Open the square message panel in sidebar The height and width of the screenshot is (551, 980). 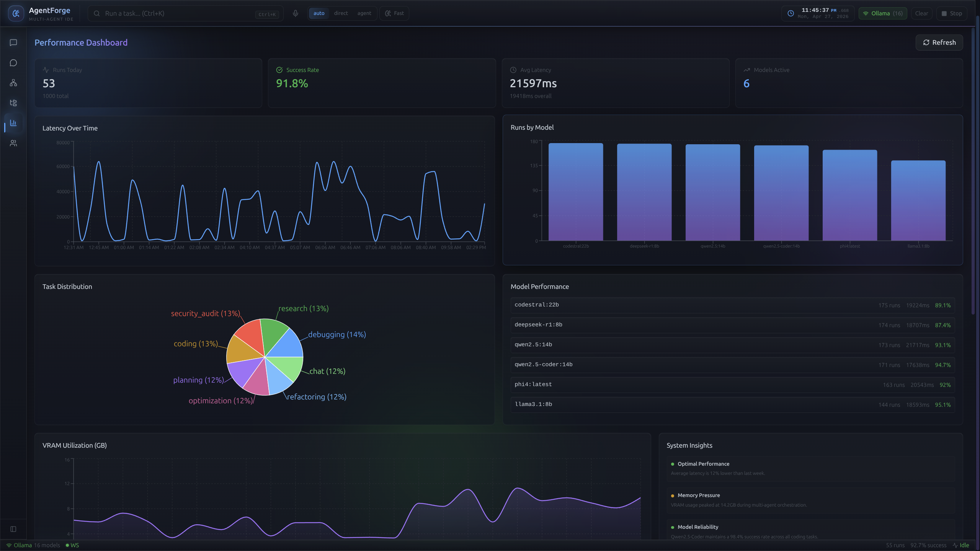(13, 42)
